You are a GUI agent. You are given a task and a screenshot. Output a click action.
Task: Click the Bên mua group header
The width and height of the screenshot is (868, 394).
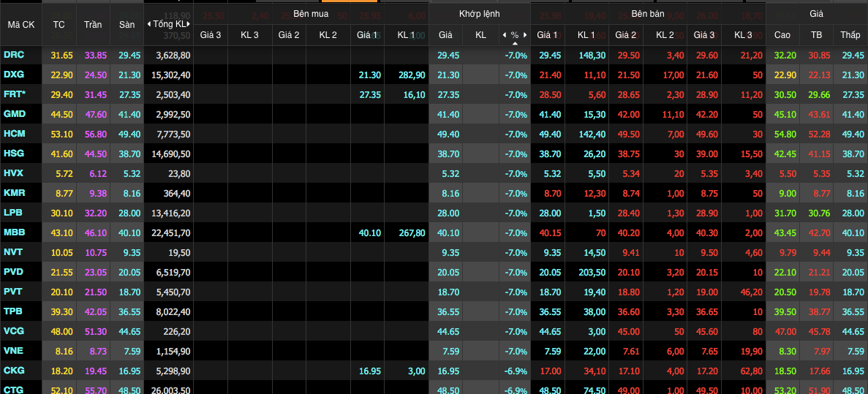pyautogui.click(x=311, y=14)
